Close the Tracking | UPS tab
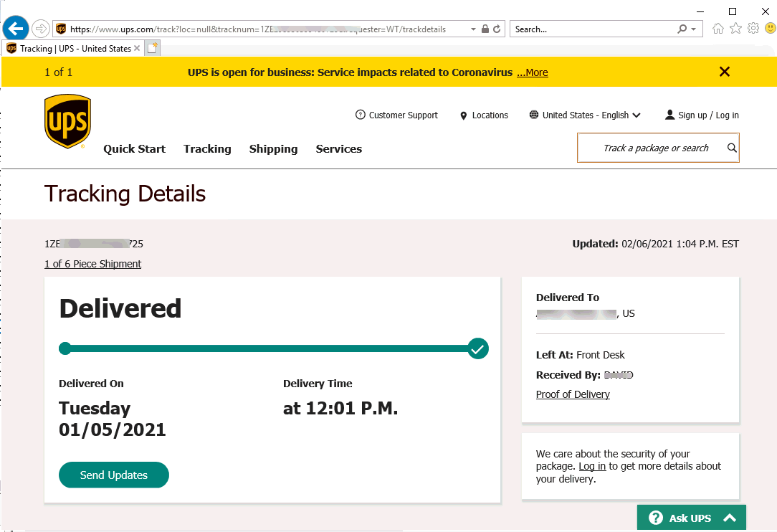777x532 pixels. point(137,49)
